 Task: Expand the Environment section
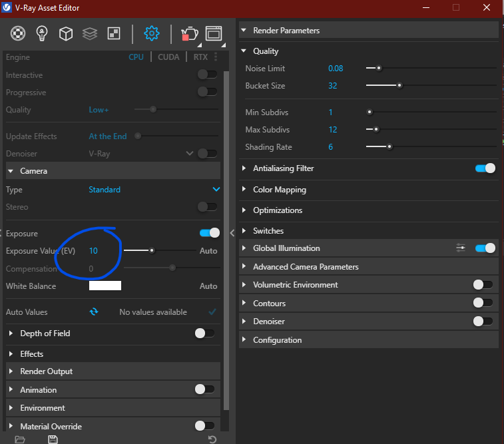pyautogui.click(x=43, y=408)
